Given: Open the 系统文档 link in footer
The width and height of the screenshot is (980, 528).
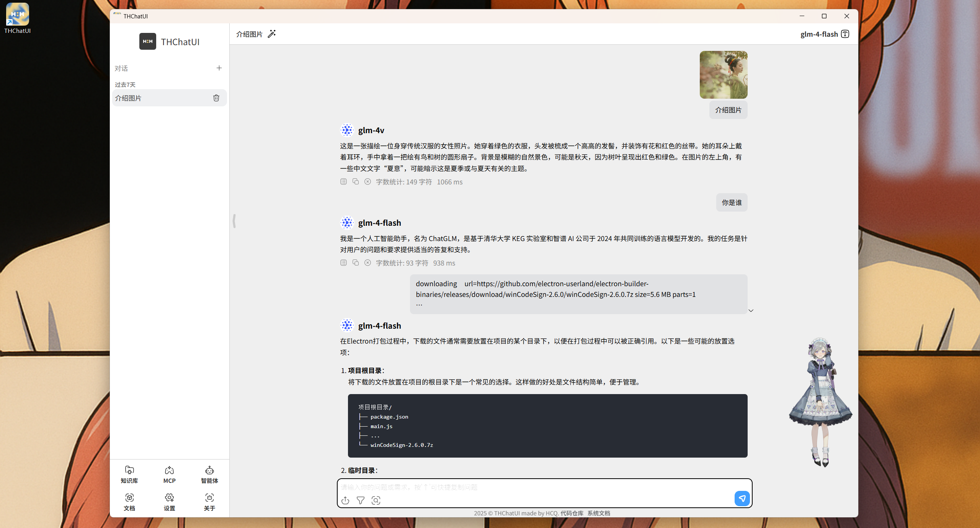Looking at the screenshot, I should click(x=599, y=513).
